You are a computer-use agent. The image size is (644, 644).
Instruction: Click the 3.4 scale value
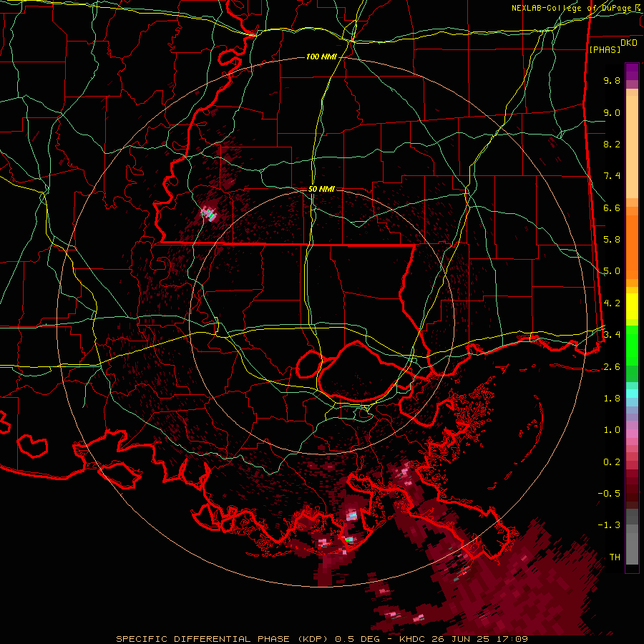[612, 335]
